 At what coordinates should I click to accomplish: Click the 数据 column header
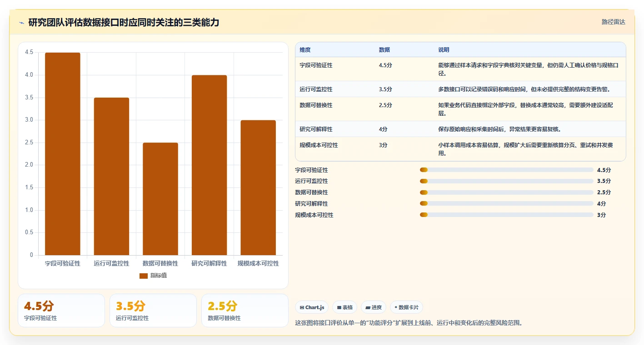(x=384, y=50)
